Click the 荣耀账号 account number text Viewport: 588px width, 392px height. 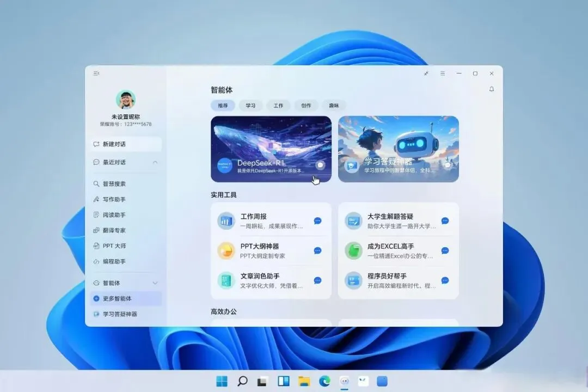[126, 124]
